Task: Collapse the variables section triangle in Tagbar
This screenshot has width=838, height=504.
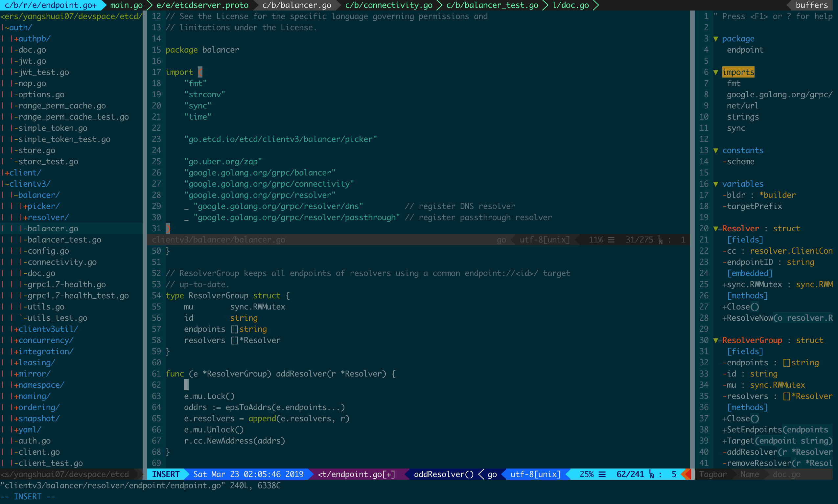Action: pos(715,184)
